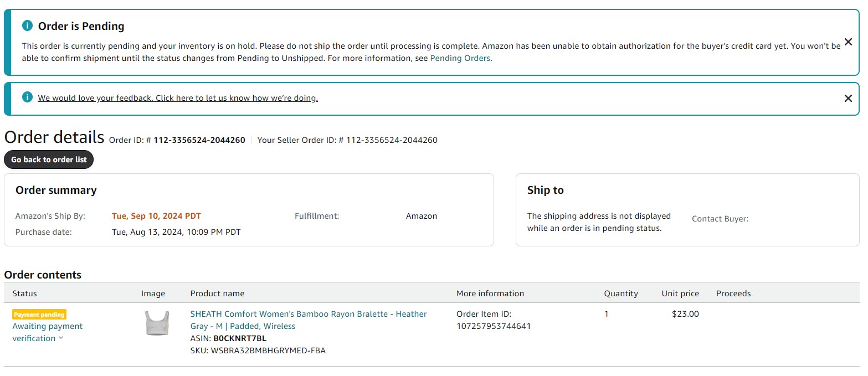Viewport: 868px width, 376px height.
Task: Click the info icon in the feedback banner
Action: (x=27, y=97)
